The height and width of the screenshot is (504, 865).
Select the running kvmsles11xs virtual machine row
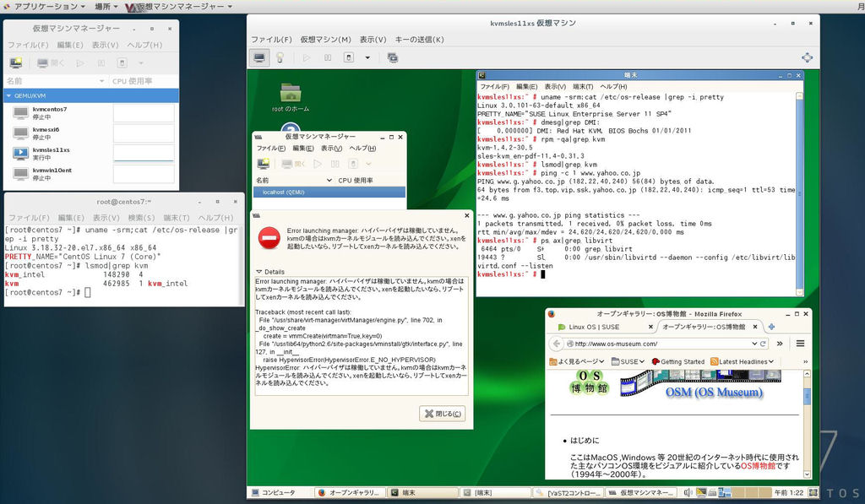[91, 154]
